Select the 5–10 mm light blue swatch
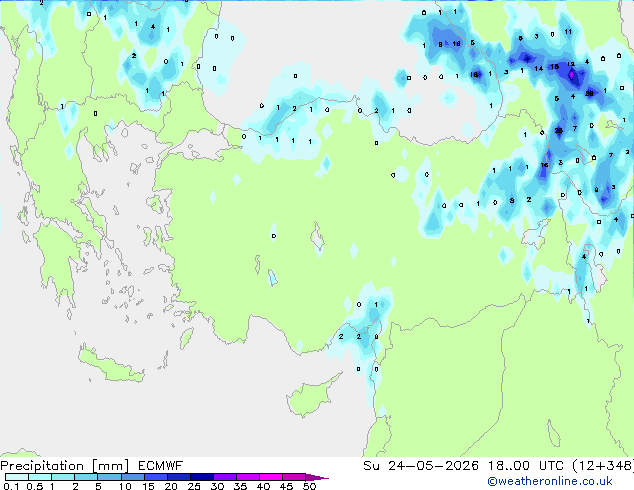Screen dimensions: 634x490 109,477
